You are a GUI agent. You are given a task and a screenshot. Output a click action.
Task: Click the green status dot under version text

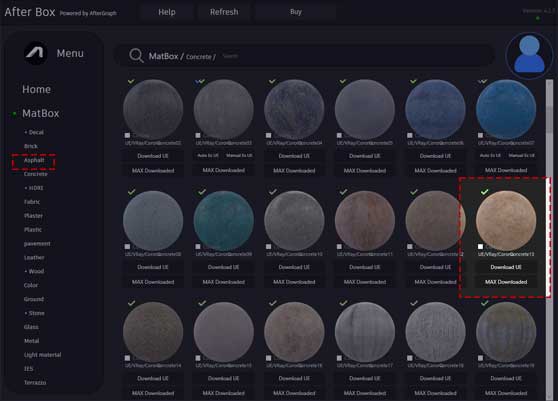coord(538,18)
